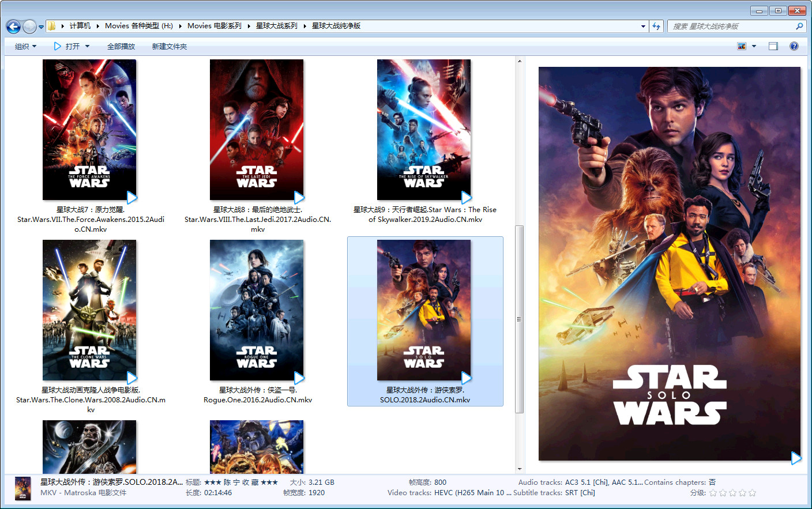Viewport: 812px width, 509px height.
Task: Click the Forward navigation arrow
Action: 29,27
